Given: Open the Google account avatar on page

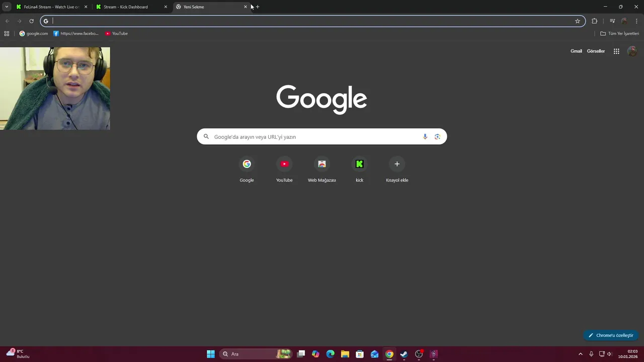Looking at the screenshot, I should (x=632, y=51).
